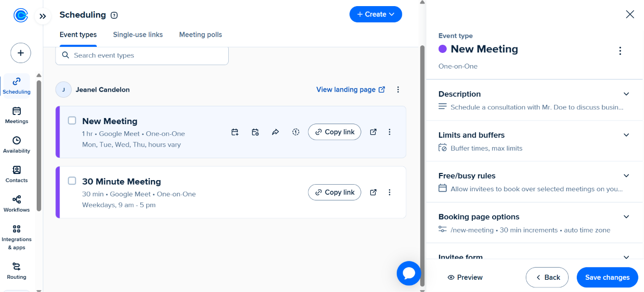Viewport: 644px width, 292px height.
Task: Check the New Meeting checkbox
Action: pyautogui.click(x=72, y=121)
